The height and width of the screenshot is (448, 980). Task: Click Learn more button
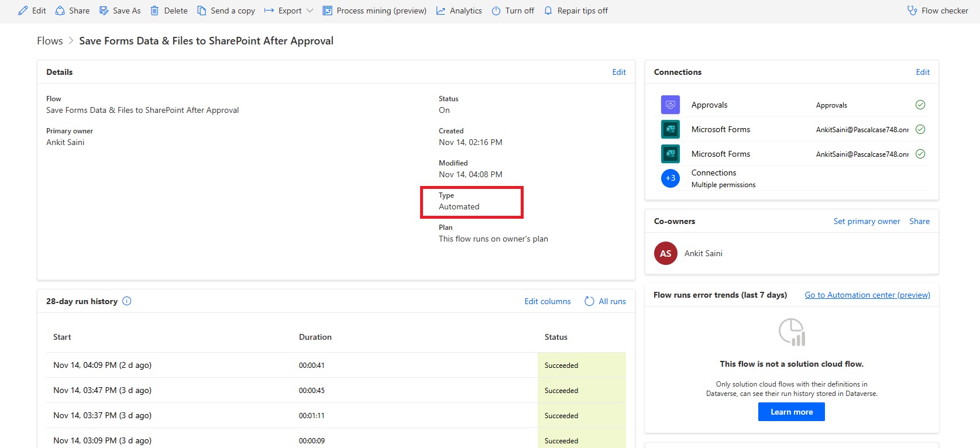point(791,412)
